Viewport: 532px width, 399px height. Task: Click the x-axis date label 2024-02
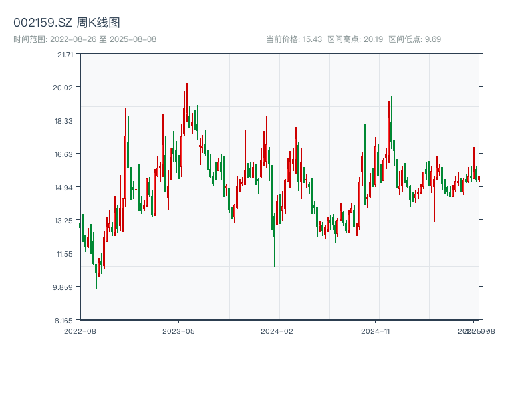(x=277, y=331)
